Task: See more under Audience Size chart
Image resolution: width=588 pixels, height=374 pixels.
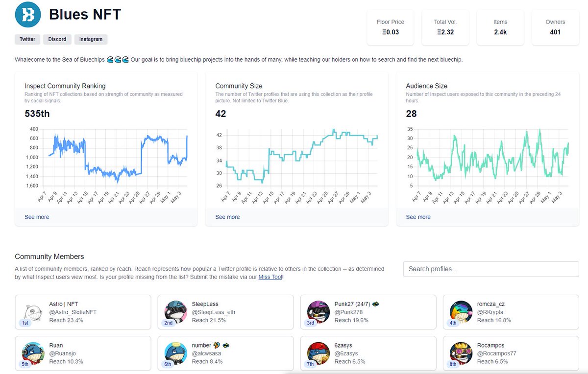Action: click(x=418, y=217)
